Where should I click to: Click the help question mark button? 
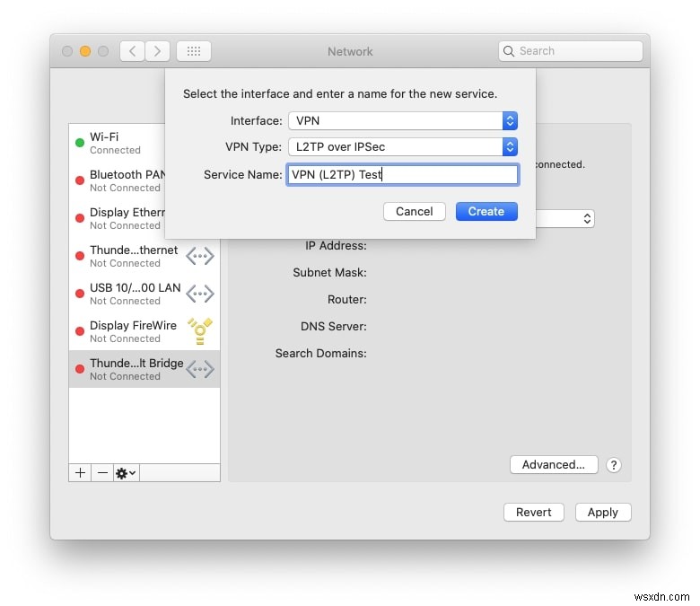[x=614, y=465]
